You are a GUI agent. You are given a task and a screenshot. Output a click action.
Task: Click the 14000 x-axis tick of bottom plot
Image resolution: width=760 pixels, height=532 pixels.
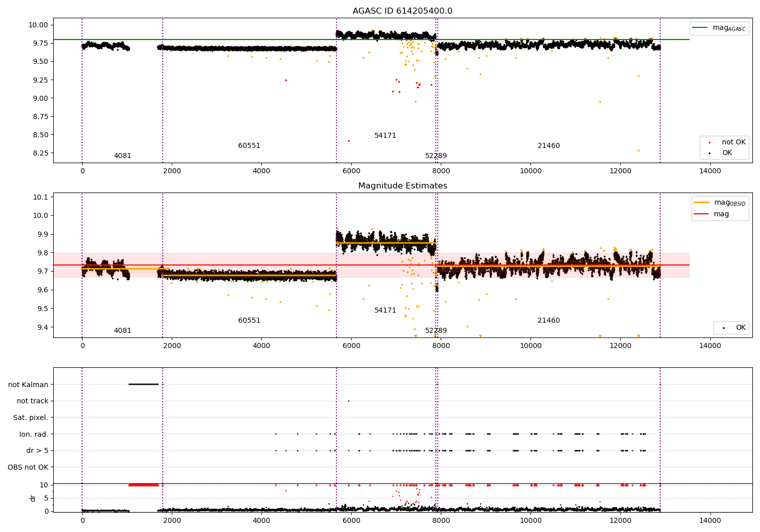pyautogui.click(x=710, y=521)
